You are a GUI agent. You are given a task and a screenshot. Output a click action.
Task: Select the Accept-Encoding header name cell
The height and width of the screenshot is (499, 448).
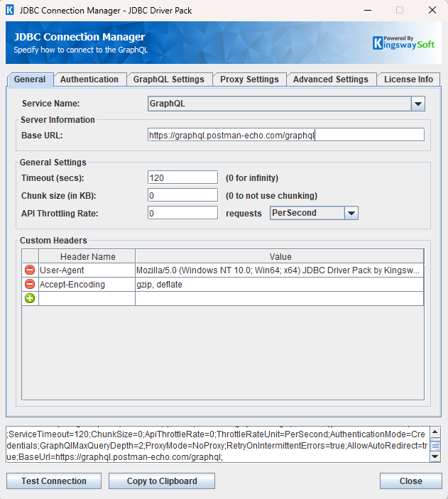point(87,284)
